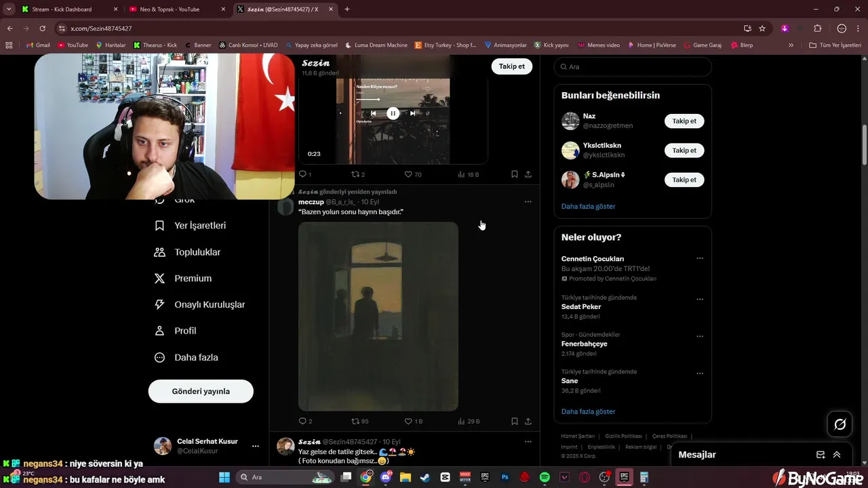Open options for Sane trend
This screenshot has width=868, height=488.
click(700, 373)
